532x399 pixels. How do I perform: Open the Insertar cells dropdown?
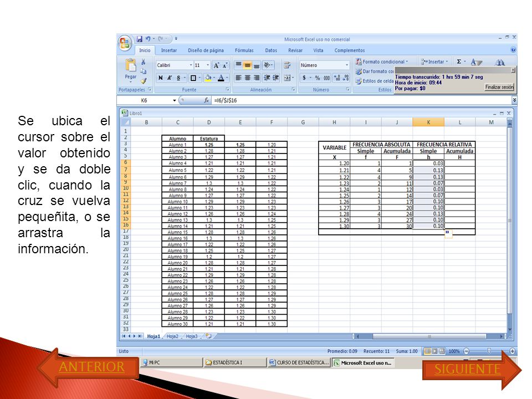point(434,62)
